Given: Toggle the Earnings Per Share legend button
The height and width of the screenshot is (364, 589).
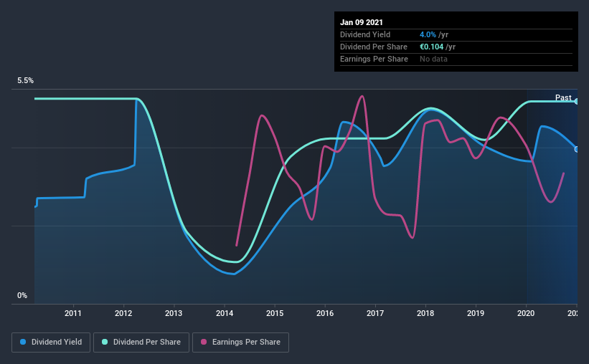Looking at the screenshot, I should 241,343.
